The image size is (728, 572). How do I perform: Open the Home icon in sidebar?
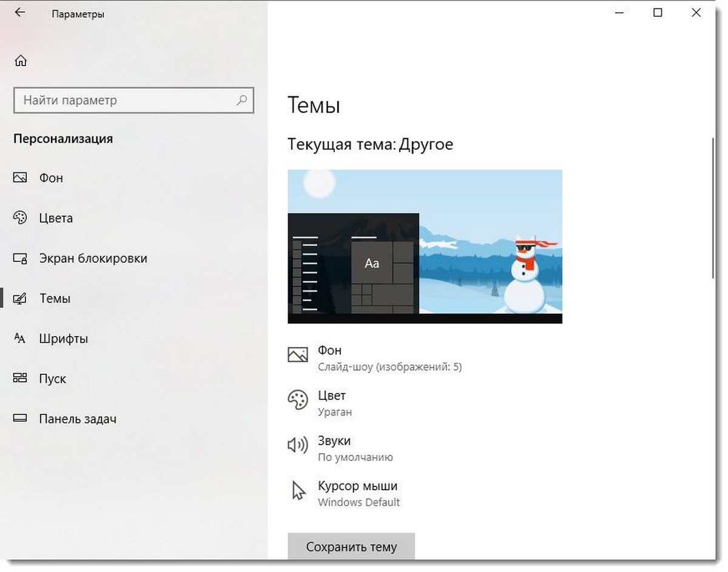pos(21,61)
